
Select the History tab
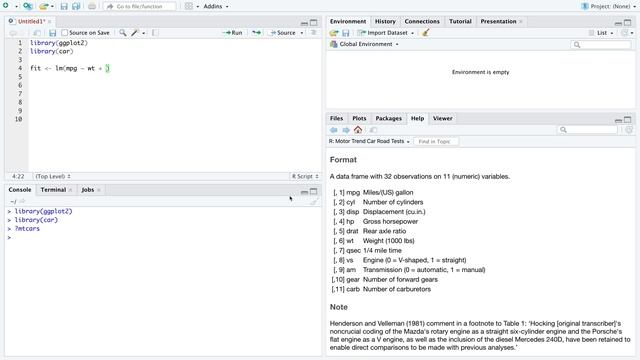[x=385, y=21]
